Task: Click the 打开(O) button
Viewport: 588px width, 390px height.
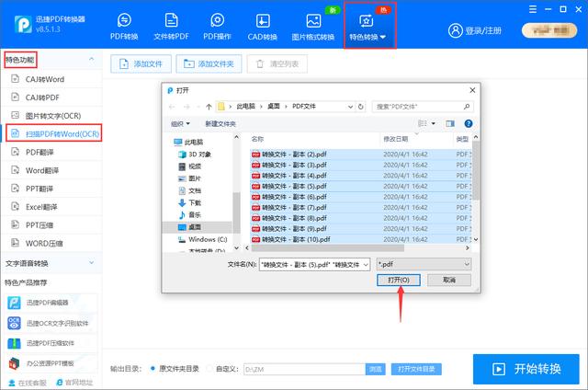Action: pyautogui.click(x=398, y=280)
